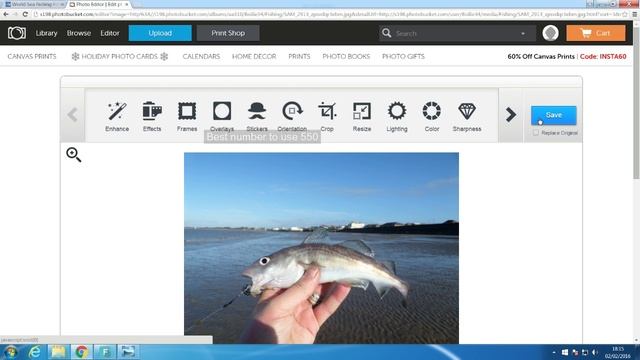Launch Internet Explorer from the taskbar
This screenshot has width=640, height=360.
pos(35,352)
